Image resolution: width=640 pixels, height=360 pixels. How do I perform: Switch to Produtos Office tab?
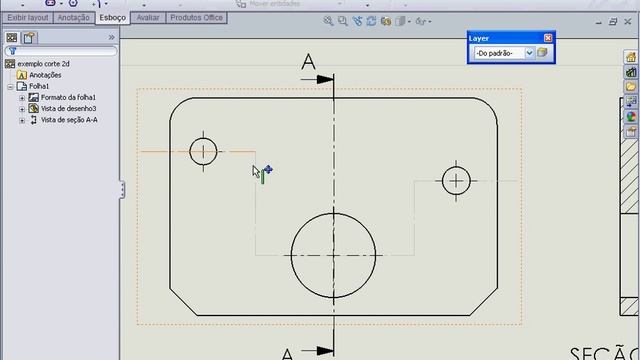(x=196, y=18)
